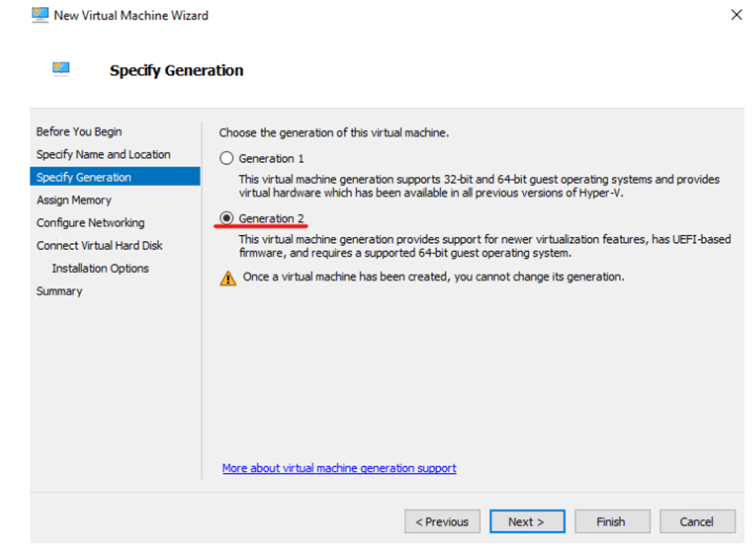Viewport: 756px width, 554px height.
Task: Click the wizard icon in the title bar
Action: (x=40, y=15)
